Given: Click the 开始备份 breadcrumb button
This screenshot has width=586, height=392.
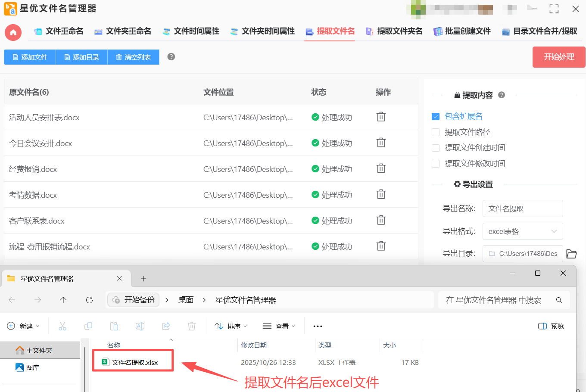Looking at the screenshot, I should (x=134, y=300).
